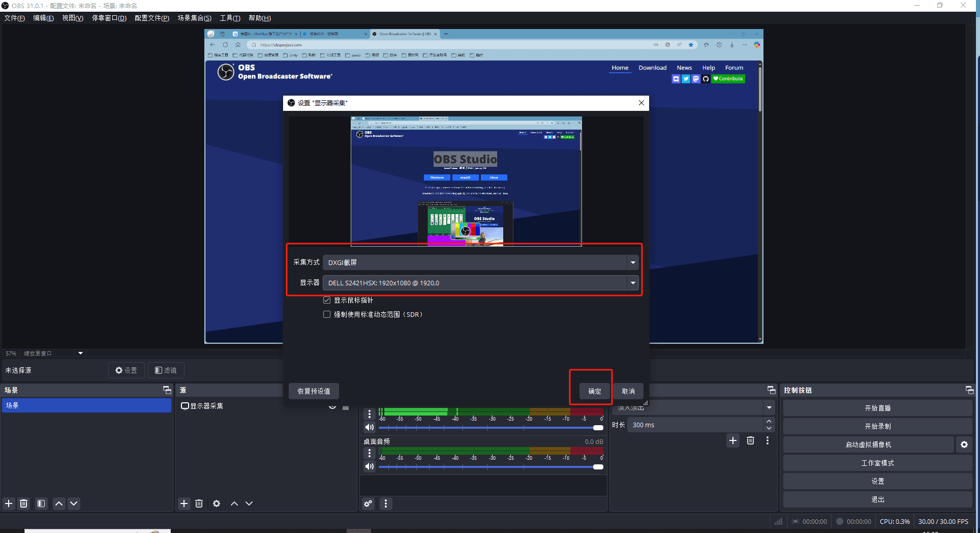Adjust upper audio channel volume slider

point(491,428)
